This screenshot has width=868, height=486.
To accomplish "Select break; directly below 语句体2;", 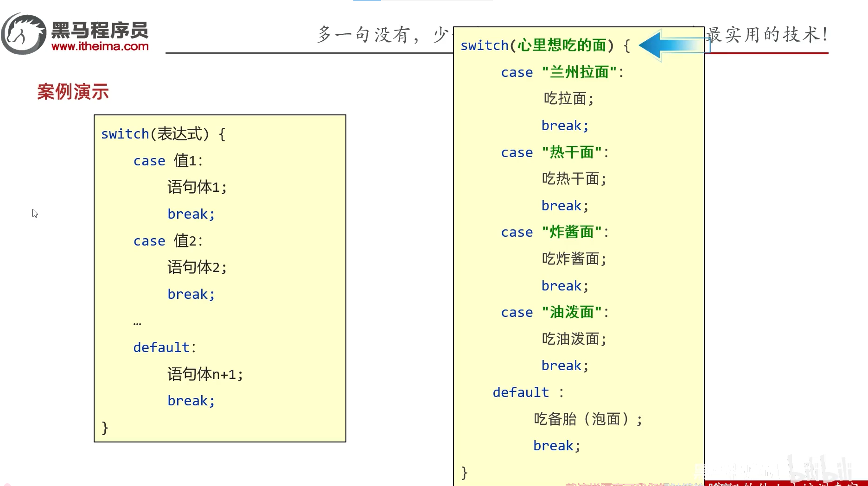I will (x=191, y=294).
